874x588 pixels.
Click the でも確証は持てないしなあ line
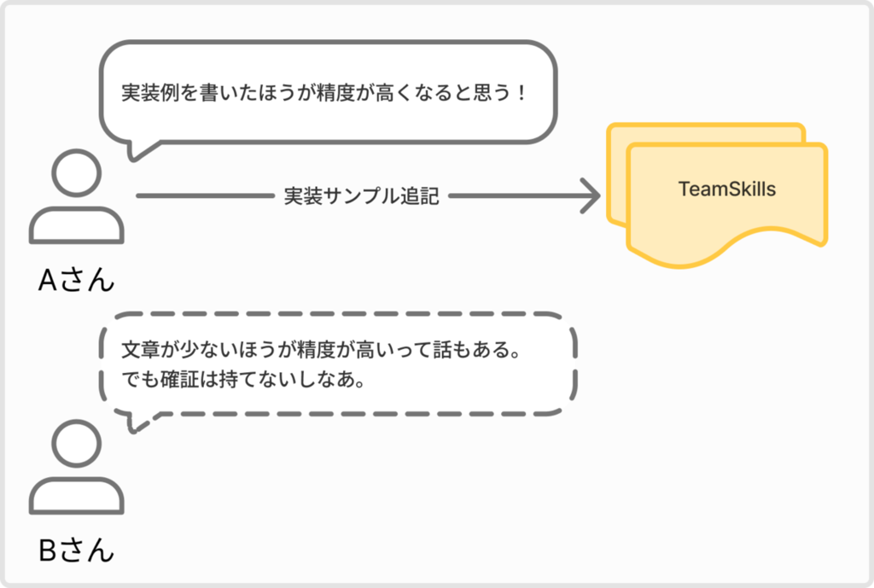(243, 379)
